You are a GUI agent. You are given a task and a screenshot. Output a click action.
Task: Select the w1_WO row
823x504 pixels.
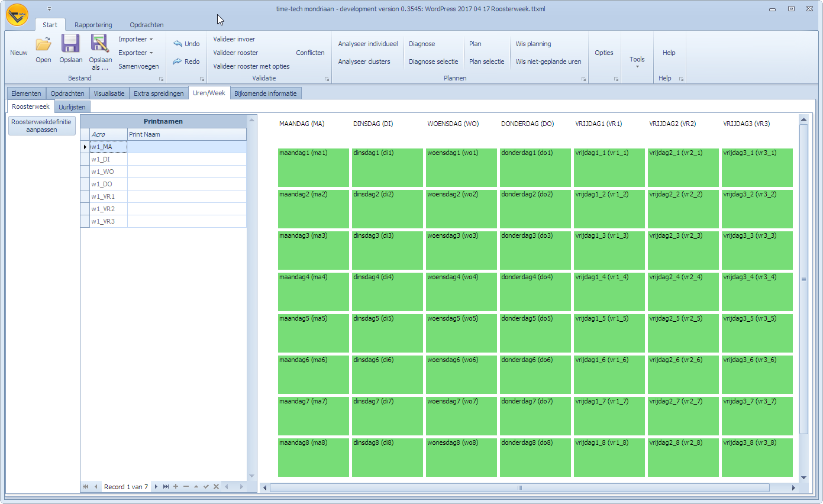pyautogui.click(x=163, y=172)
